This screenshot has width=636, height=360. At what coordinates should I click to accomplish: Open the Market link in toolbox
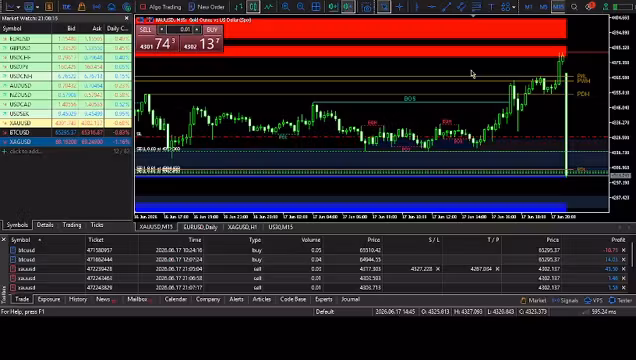(533, 300)
